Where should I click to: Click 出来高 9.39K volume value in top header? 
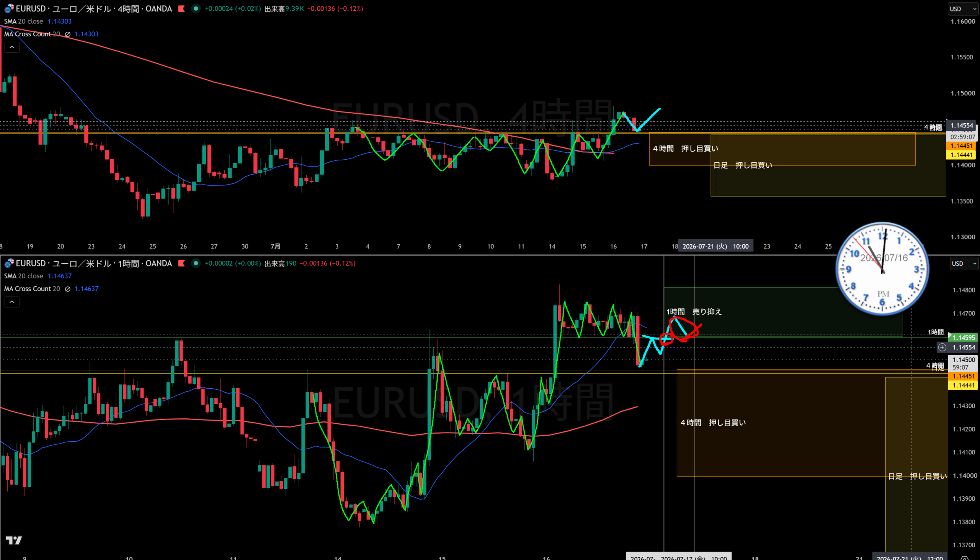[x=284, y=8]
